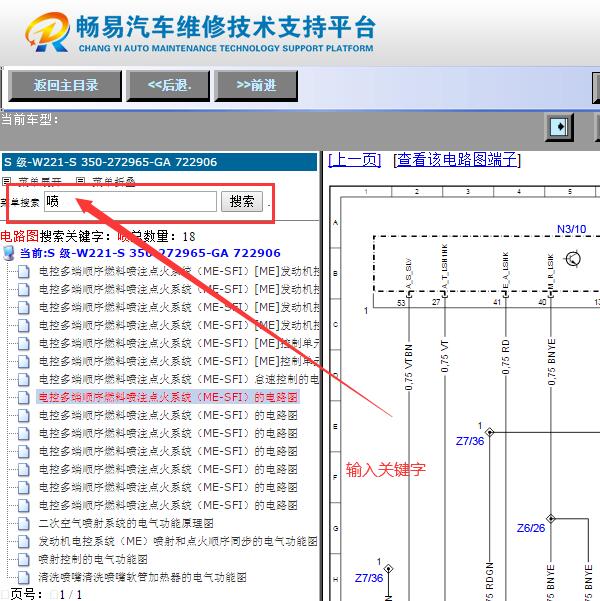Click the transistor symbol inside N3/10 box

(573, 259)
